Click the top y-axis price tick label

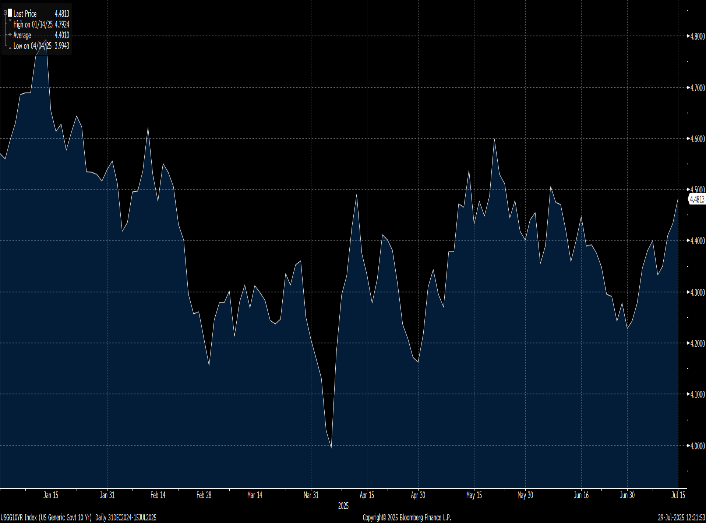pyautogui.click(x=696, y=36)
